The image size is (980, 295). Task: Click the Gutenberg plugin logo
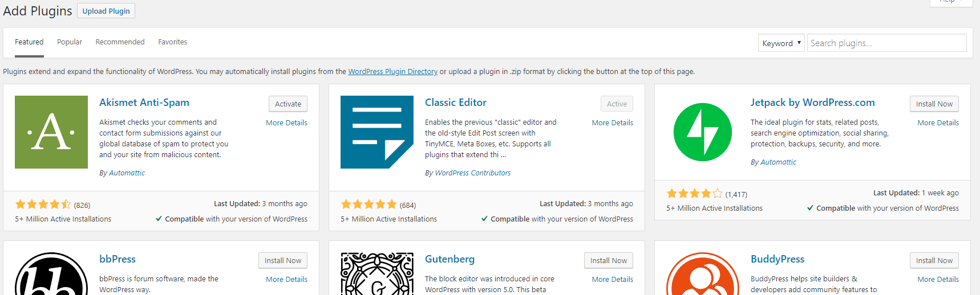[x=377, y=274]
